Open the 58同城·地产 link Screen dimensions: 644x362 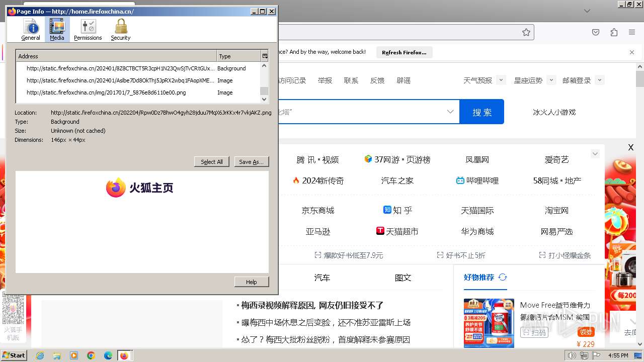click(x=557, y=180)
